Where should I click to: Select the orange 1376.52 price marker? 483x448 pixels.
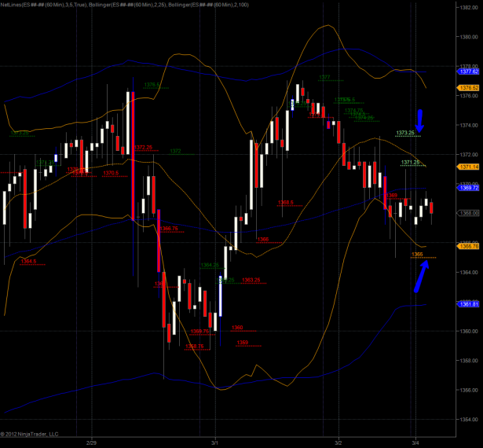pyautogui.click(x=469, y=88)
